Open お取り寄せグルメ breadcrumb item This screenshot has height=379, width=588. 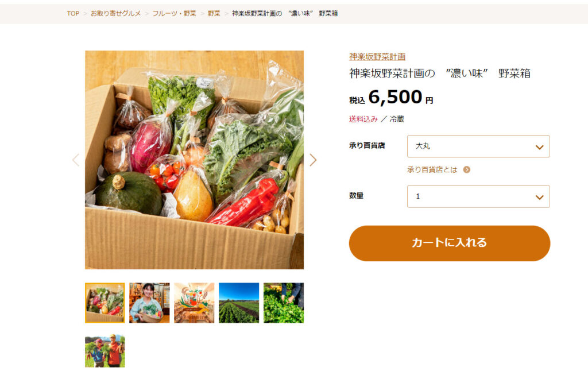115,14
